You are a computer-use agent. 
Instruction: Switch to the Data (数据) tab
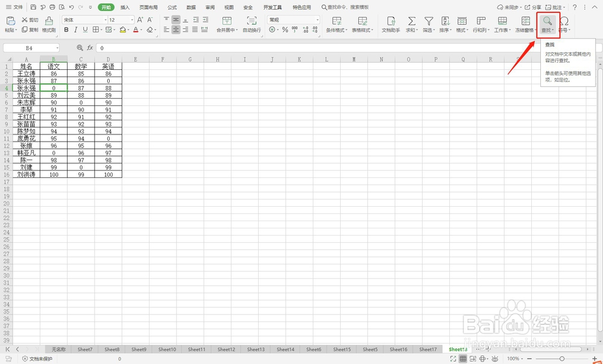[191, 7]
